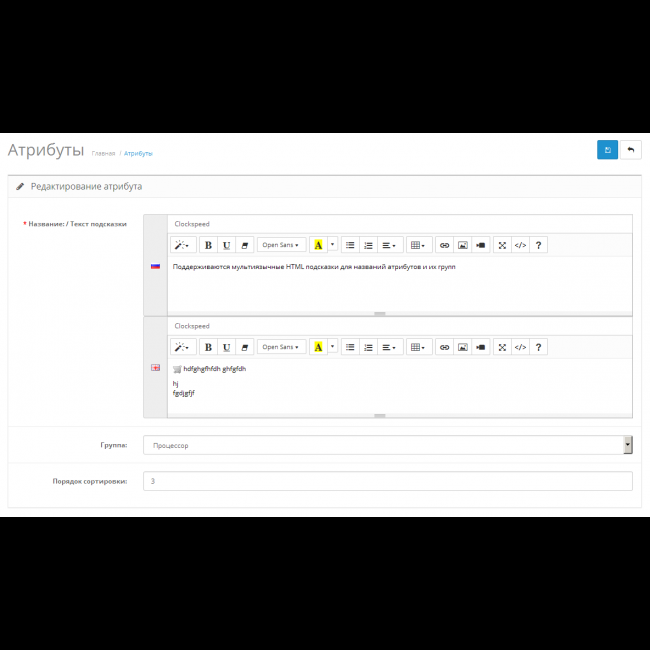
Task: Click the eraser icon in the Russian editor
Action: [245, 245]
